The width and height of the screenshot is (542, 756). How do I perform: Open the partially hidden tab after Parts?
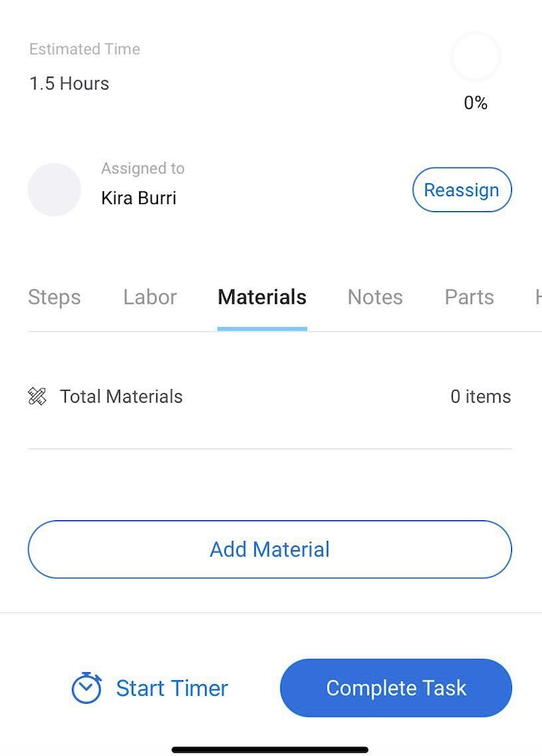click(x=537, y=297)
